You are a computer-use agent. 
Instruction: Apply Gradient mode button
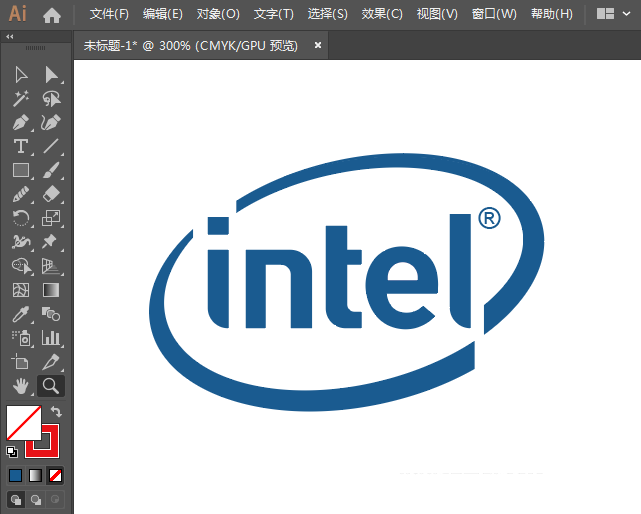click(36, 476)
